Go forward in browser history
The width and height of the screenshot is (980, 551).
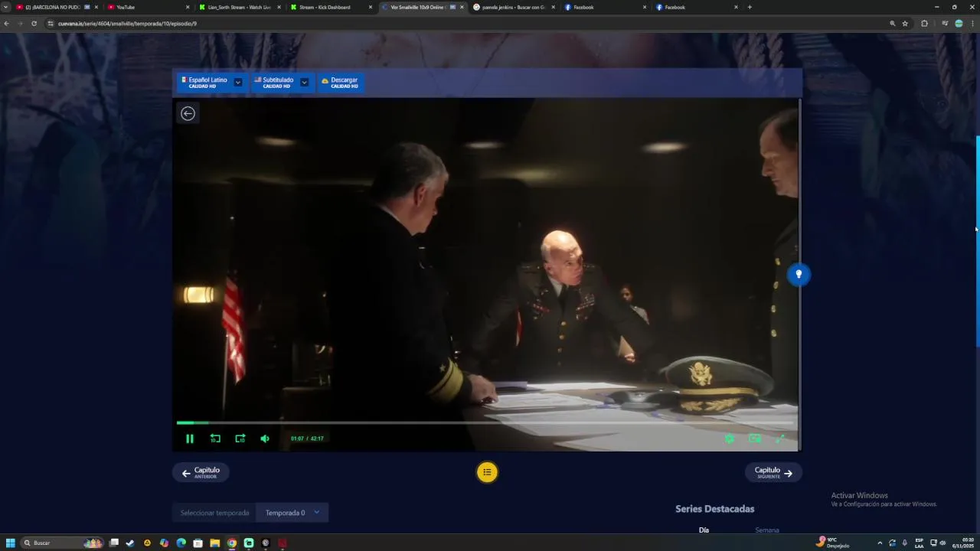[x=20, y=24]
